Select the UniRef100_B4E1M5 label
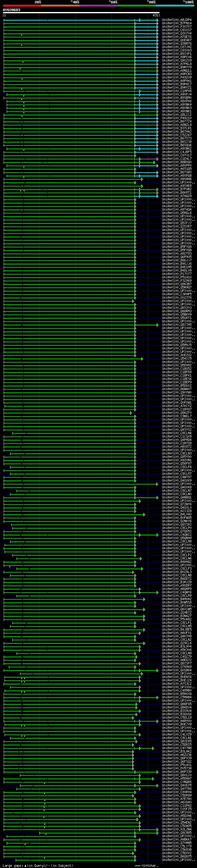The width and height of the screenshot is (197, 868). [176, 267]
